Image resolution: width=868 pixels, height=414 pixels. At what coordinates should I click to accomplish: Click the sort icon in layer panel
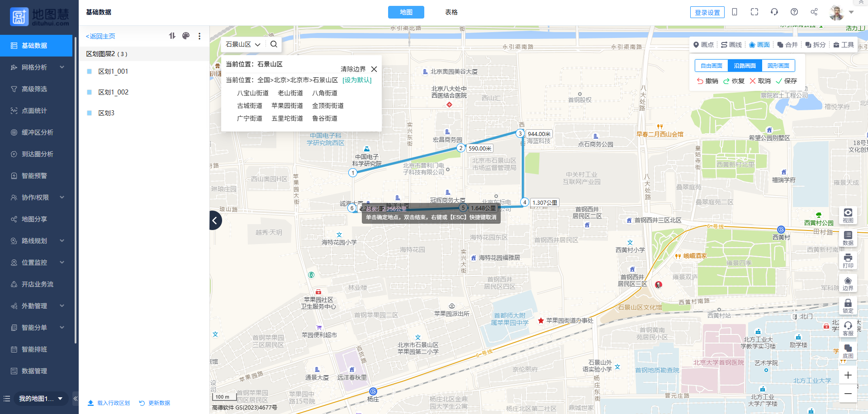tap(172, 36)
